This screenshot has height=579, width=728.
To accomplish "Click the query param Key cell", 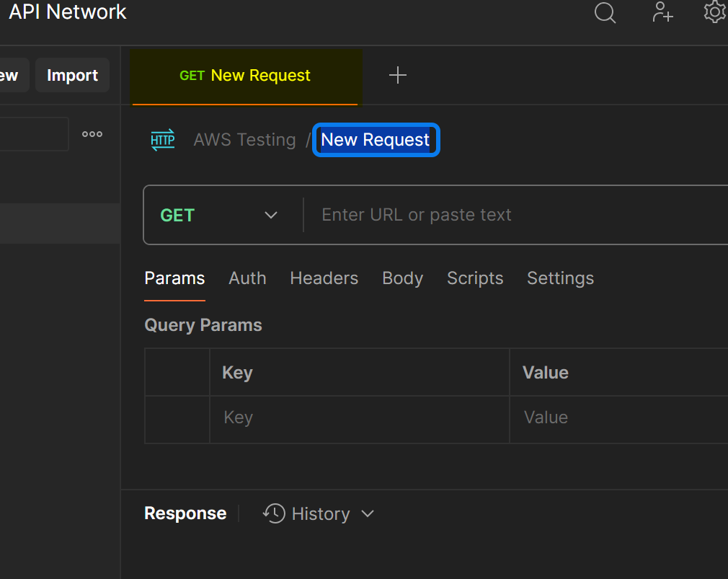I will coord(359,417).
